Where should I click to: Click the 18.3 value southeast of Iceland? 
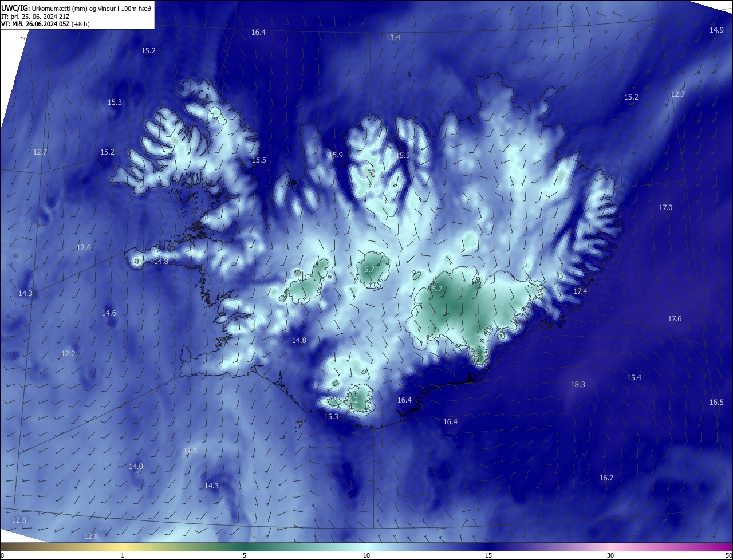(578, 384)
